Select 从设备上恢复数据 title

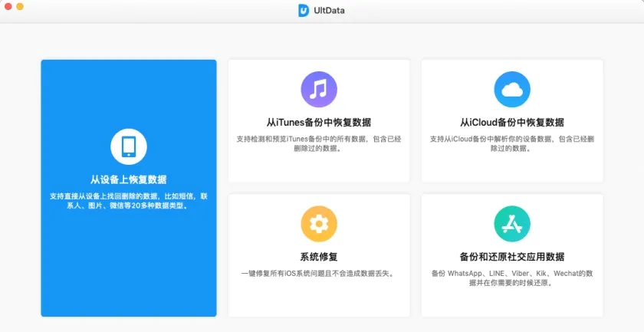(128, 180)
